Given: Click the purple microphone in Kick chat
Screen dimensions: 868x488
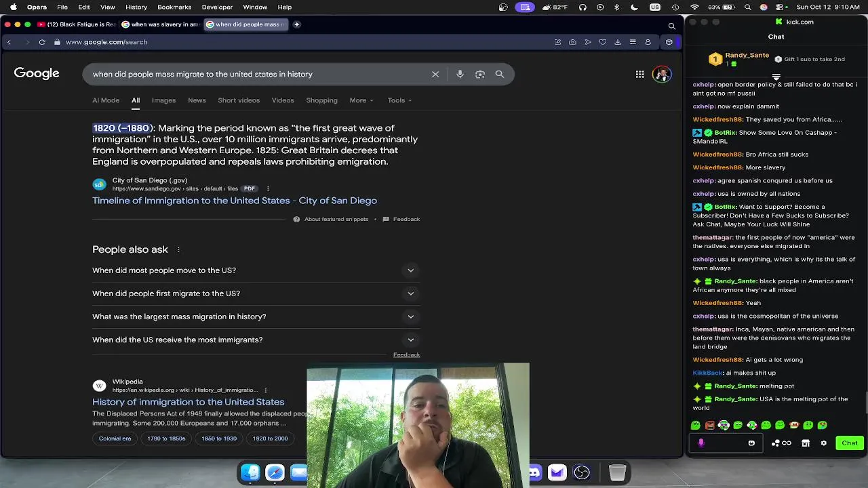Looking at the screenshot, I should [701, 443].
